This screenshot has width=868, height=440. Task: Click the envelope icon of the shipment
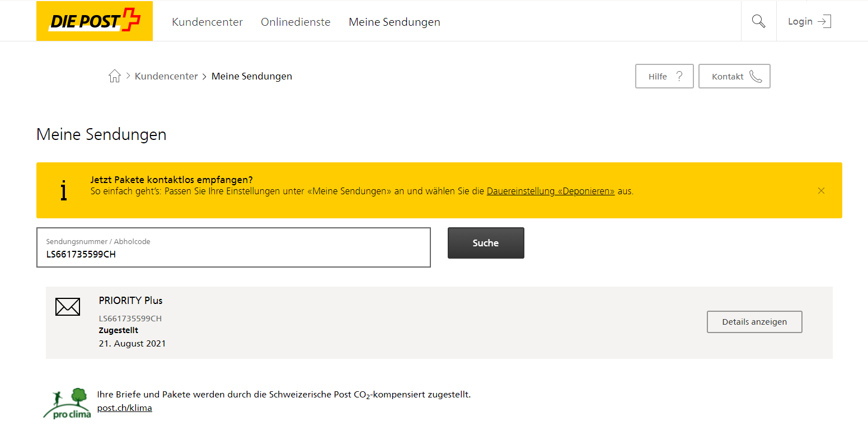coord(68,307)
